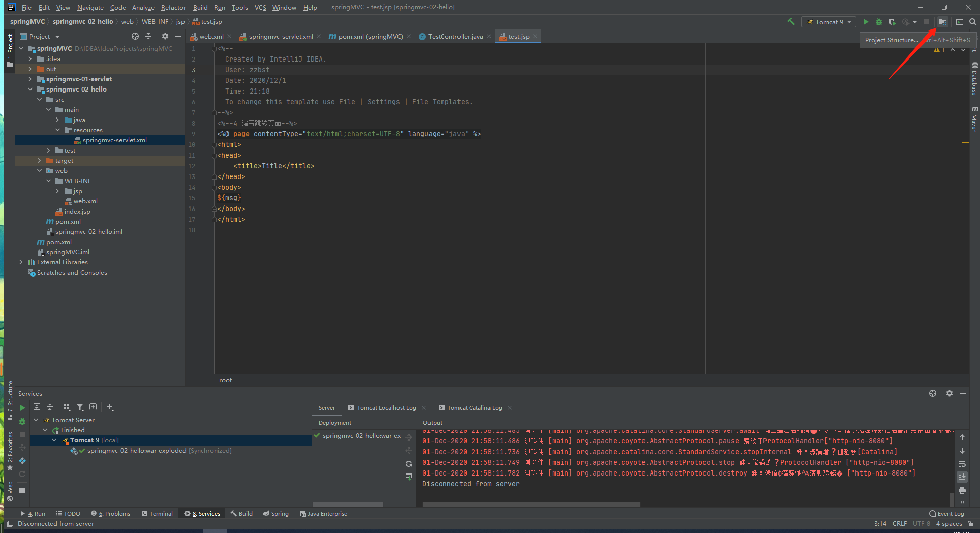Expand the target folder
This screenshot has height=533, width=980.
click(39, 161)
